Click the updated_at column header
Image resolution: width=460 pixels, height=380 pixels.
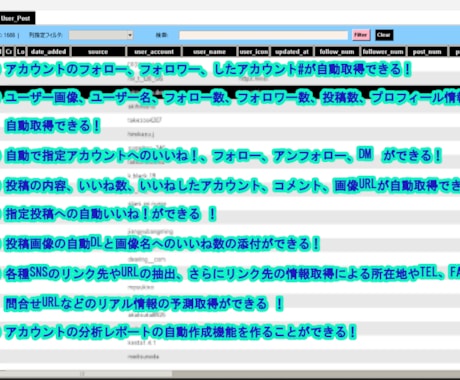point(292,52)
